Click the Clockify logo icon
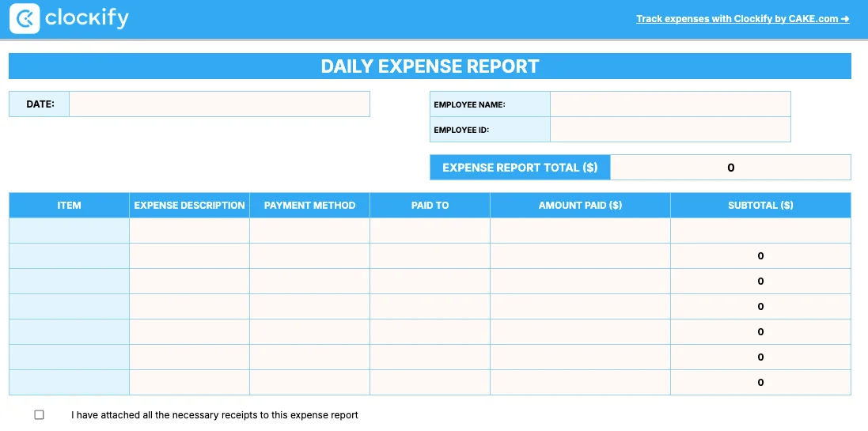 click(x=25, y=18)
